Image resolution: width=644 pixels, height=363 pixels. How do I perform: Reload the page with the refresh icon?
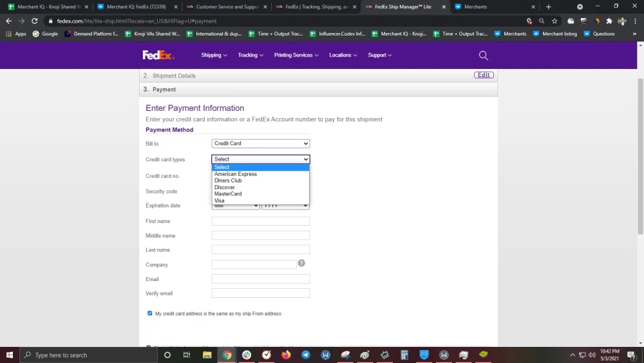(35, 21)
